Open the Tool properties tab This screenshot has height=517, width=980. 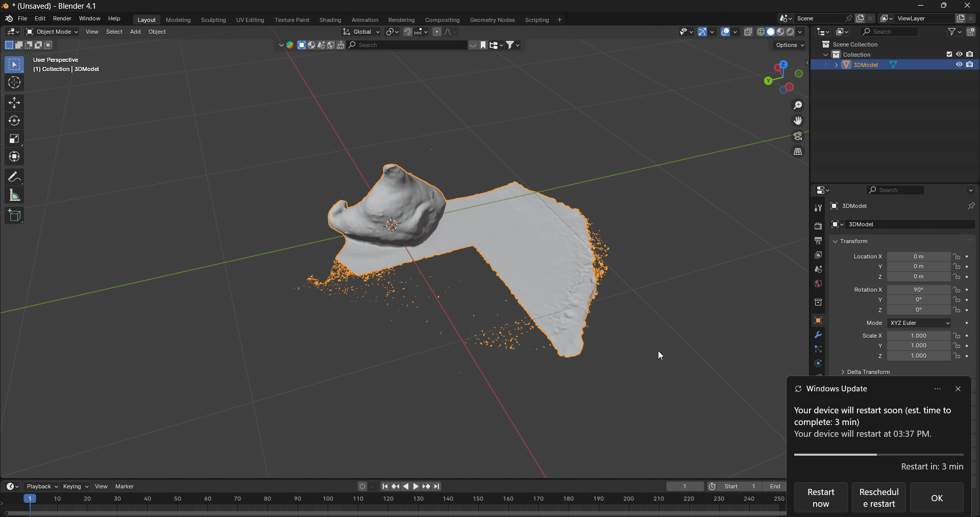tap(818, 208)
